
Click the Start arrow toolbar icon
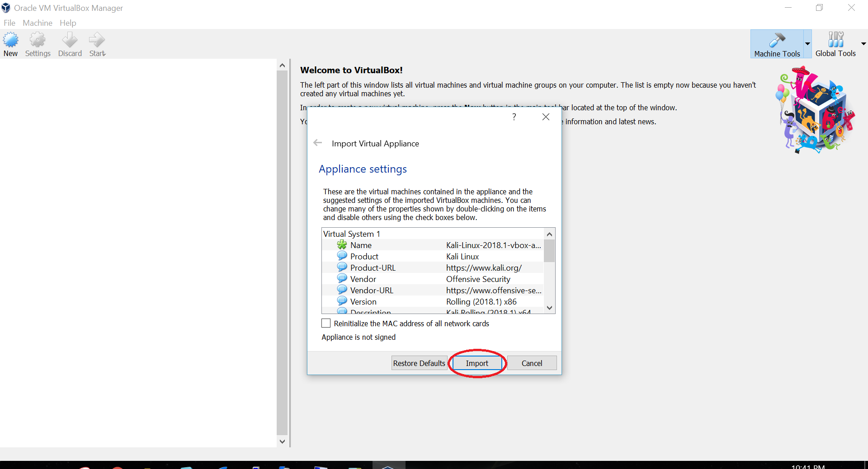pyautogui.click(x=97, y=44)
